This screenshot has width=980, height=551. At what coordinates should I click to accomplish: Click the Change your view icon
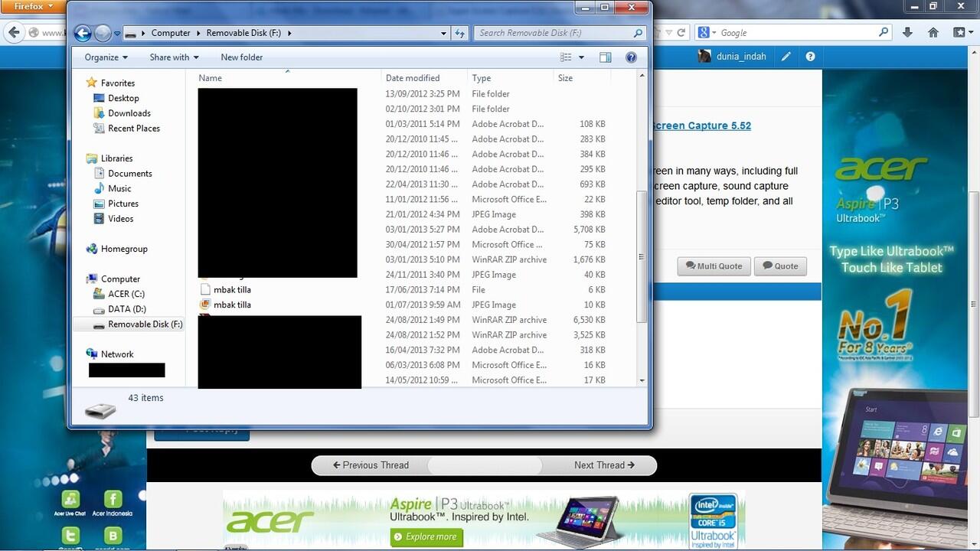click(566, 57)
